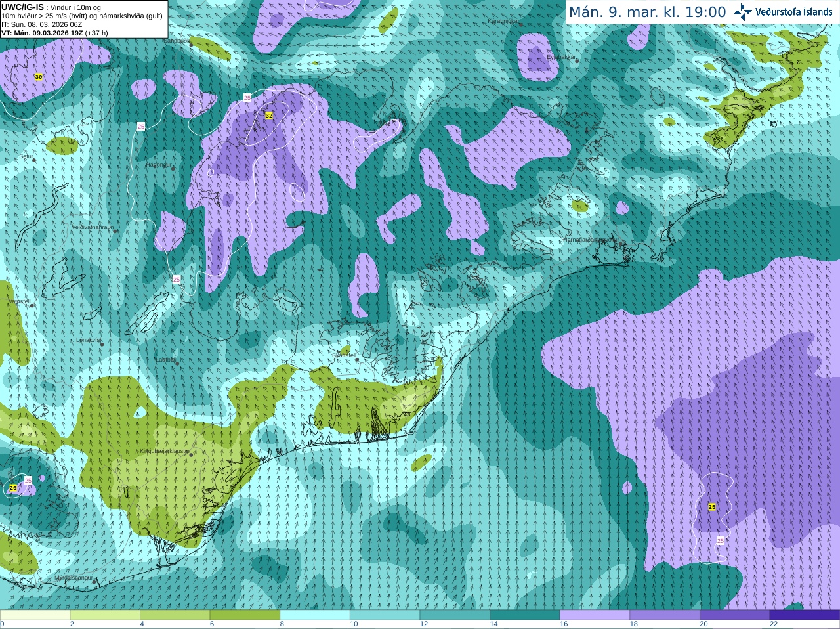Image resolution: width=840 pixels, height=629 pixels.
Task: Click the Mýrdalssandur station label
Action: click(x=73, y=578)
